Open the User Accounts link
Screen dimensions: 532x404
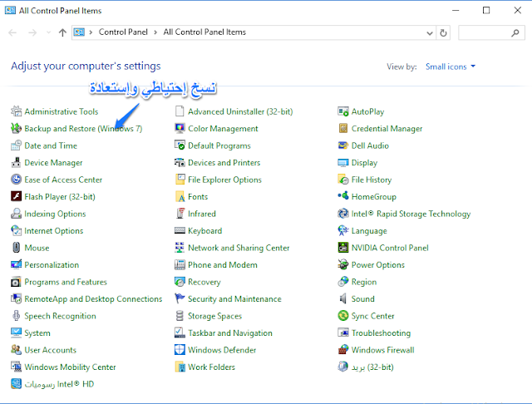50,350
